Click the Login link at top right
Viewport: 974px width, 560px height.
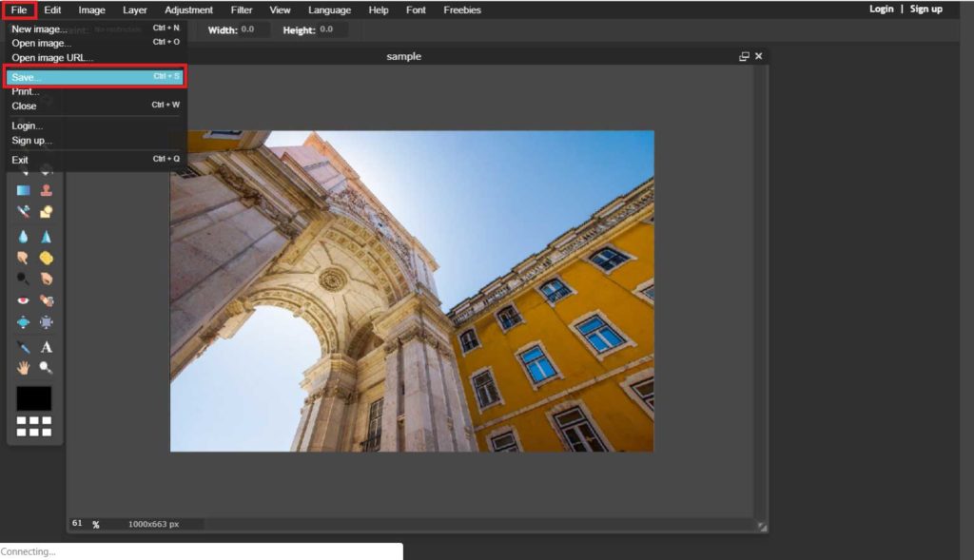coord(882,9)
